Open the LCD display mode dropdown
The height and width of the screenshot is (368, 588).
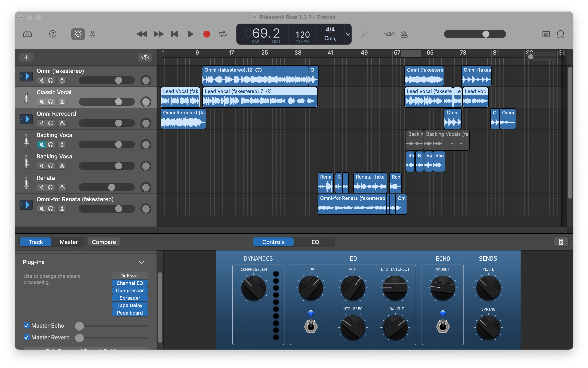click(348, 34)
